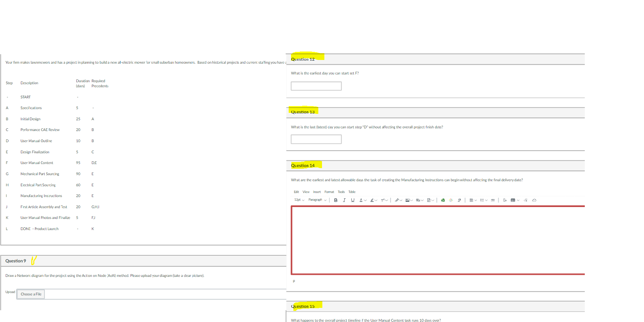Click the Question 12 answer field
This screenshot has width=644, height=322.
pos(316,86)
